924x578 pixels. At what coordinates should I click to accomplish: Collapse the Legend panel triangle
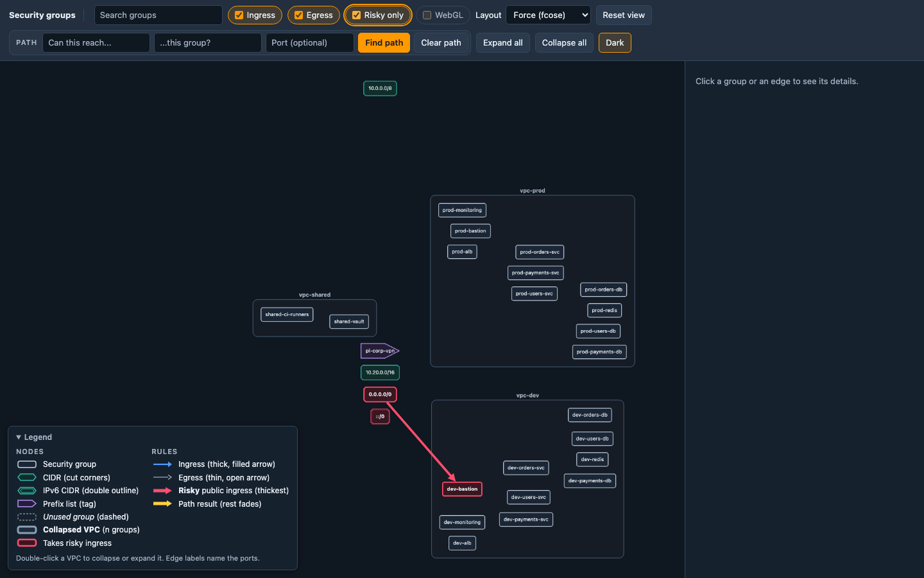(19, 437)
